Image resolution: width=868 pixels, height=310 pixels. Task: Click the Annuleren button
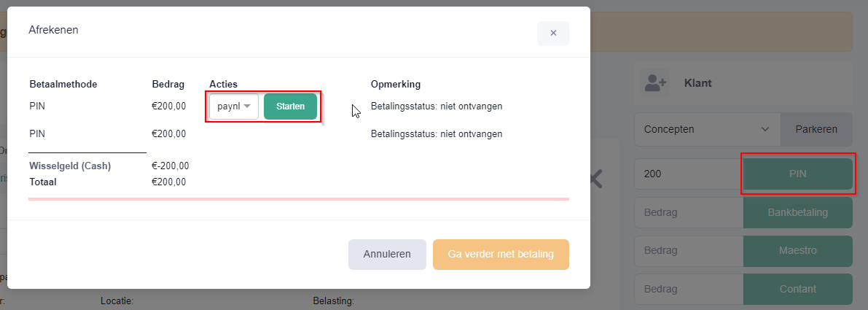click(x=387, y=255)
